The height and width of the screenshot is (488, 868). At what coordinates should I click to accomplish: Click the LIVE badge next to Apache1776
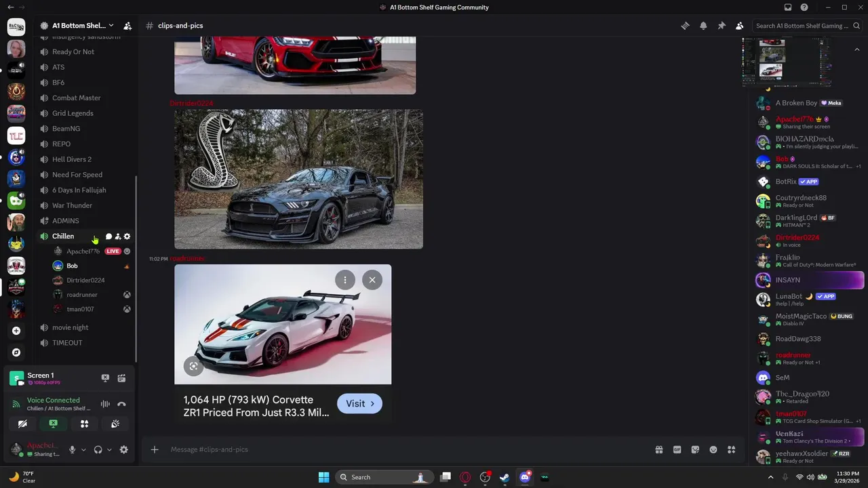pyautogui.click(x=113, y=251)
